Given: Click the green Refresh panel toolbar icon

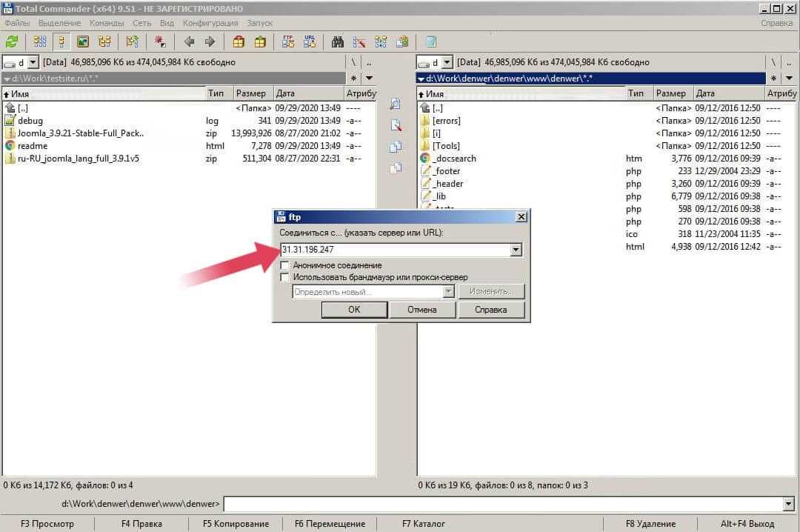Looking at the screenshot, I should coord(12,41).
